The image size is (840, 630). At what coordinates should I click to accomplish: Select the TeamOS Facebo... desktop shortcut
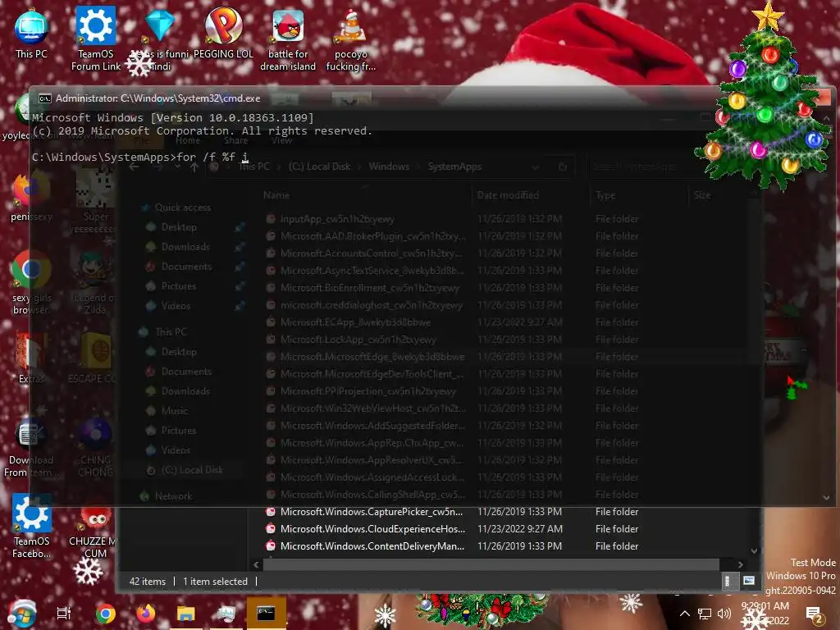pos(32,526)
